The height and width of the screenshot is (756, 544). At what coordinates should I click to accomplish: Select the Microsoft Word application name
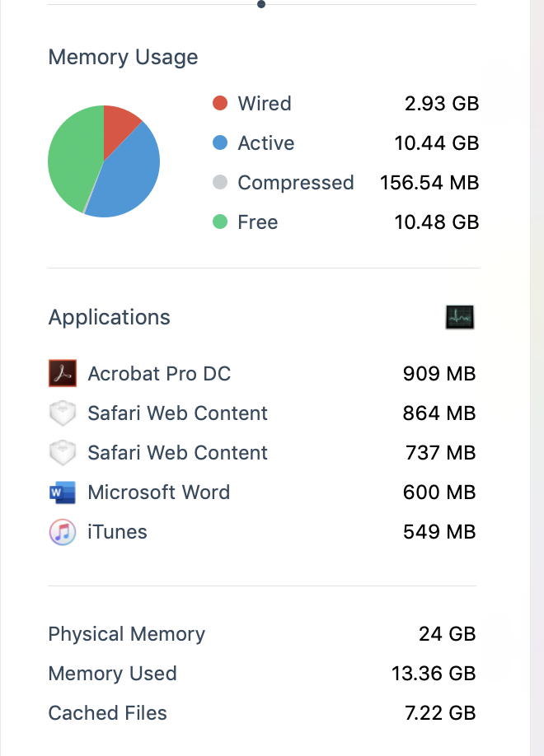[x=159, y=492]
